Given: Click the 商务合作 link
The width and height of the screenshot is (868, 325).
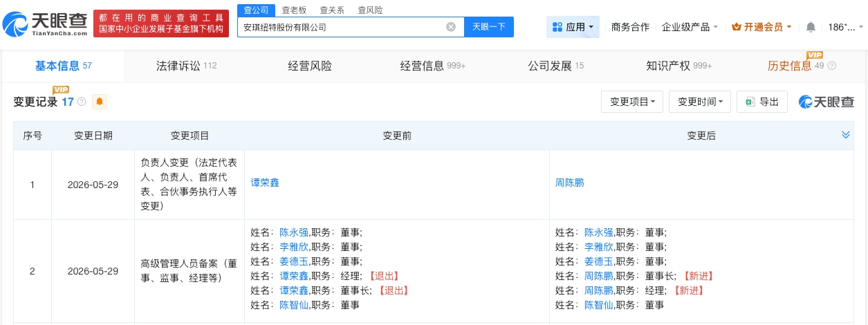Looking at the screenshot, I should (x=630, y=27).
